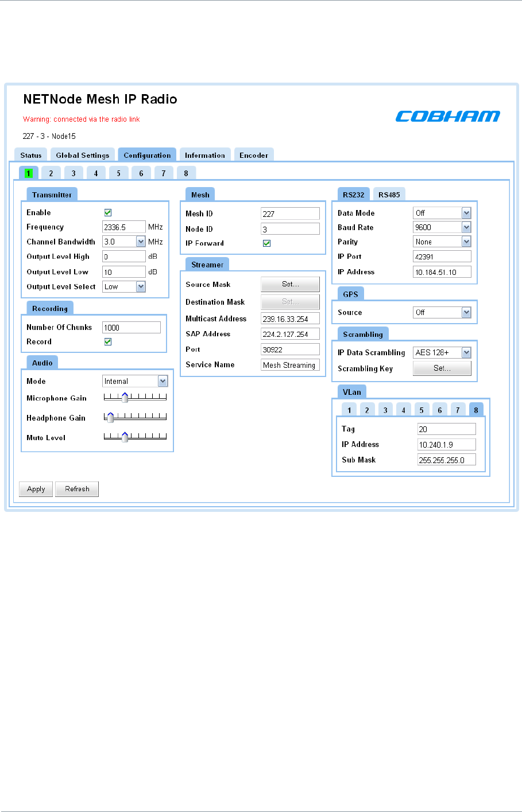Click the Output Level High field
This screenshot has height=812, width=522.
click(124, 257)
